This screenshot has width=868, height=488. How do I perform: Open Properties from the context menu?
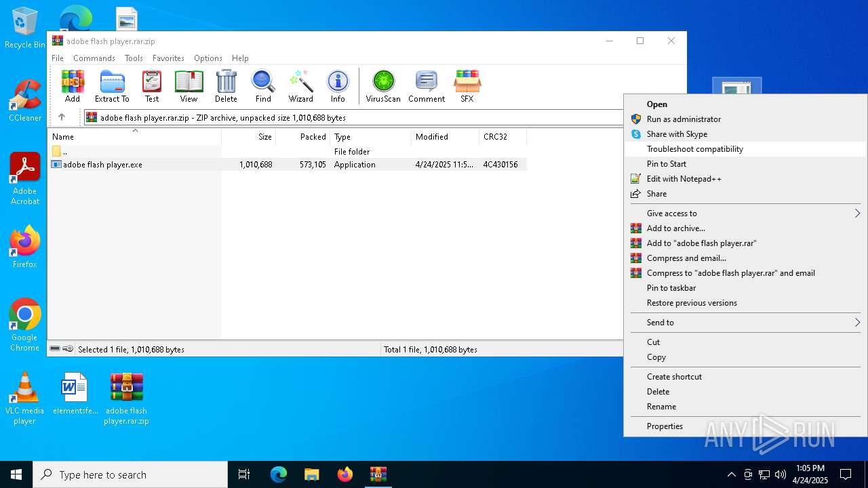click(745, 426)
